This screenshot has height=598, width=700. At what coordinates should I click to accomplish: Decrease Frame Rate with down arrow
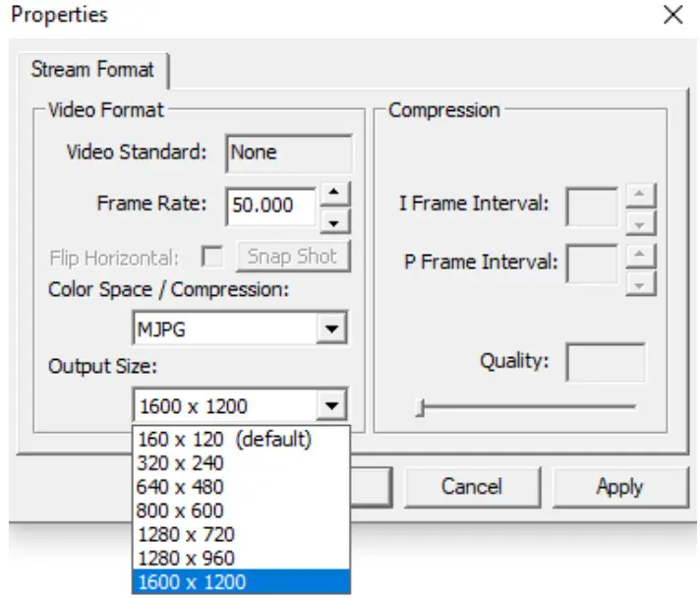335,221
